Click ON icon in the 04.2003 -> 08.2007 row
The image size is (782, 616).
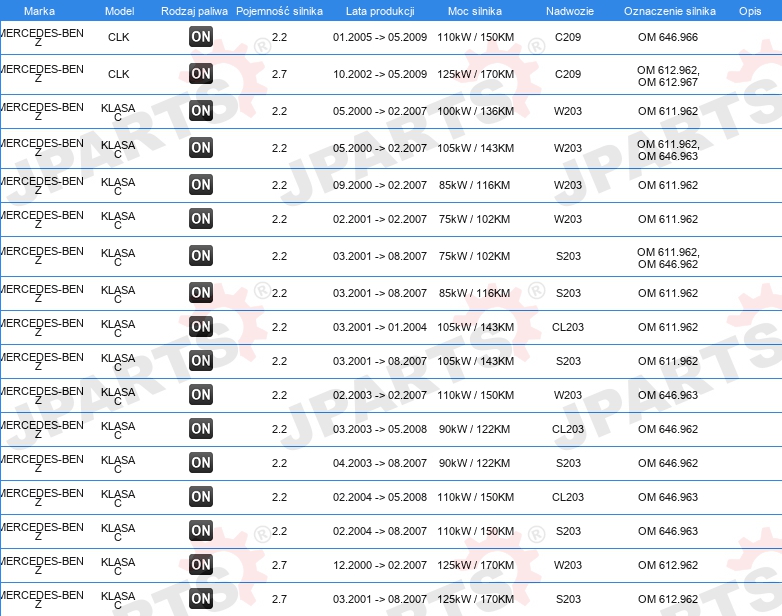(201, 462)
